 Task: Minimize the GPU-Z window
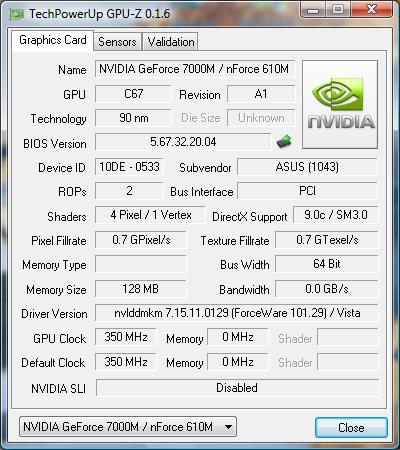[x=313, y=10]
